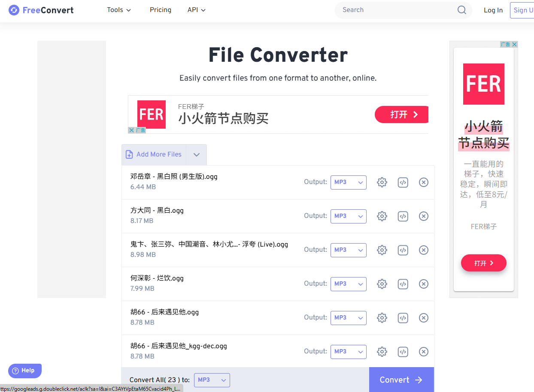This screenshot has height=392, width=534.
Task: Click Add More Files button
Action: click(x=154, y=155)
